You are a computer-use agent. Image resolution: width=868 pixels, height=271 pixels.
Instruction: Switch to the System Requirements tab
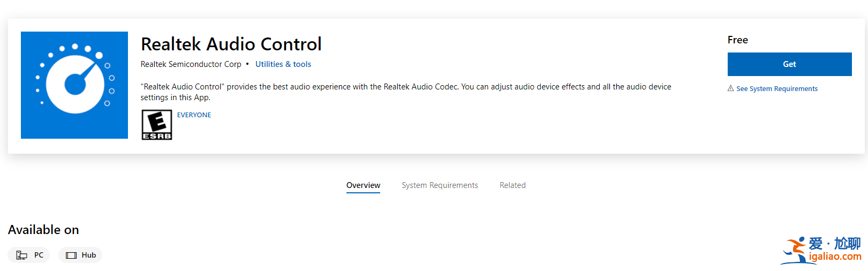point(440,185)
